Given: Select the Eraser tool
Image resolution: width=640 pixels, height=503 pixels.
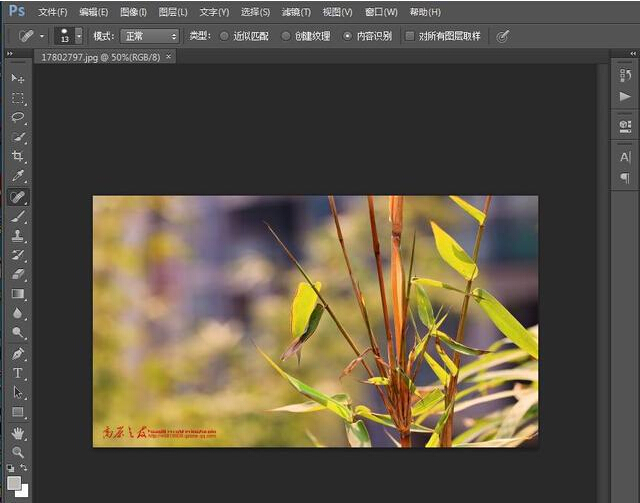Looking at the screenshot, I should [18, 274].
